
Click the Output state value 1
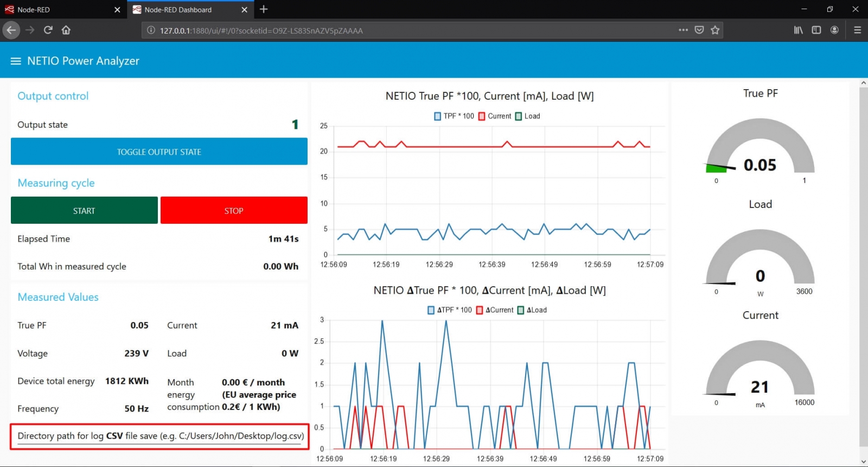295,124
